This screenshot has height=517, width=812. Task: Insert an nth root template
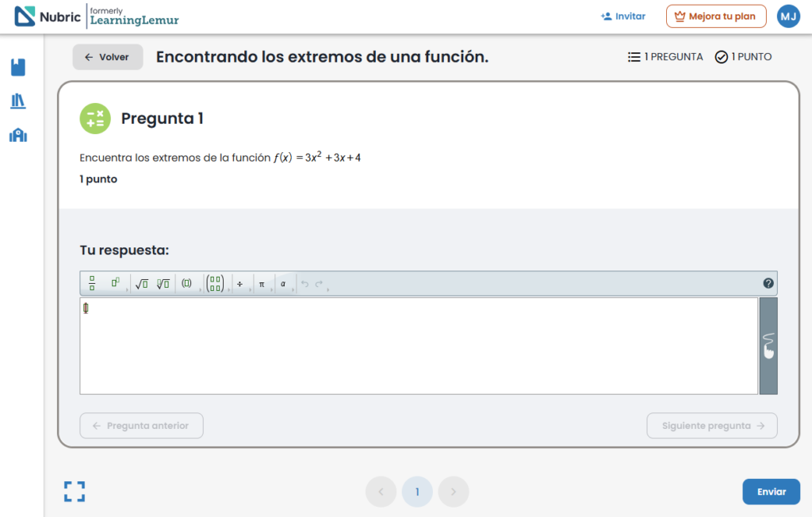tap(163, 283)
